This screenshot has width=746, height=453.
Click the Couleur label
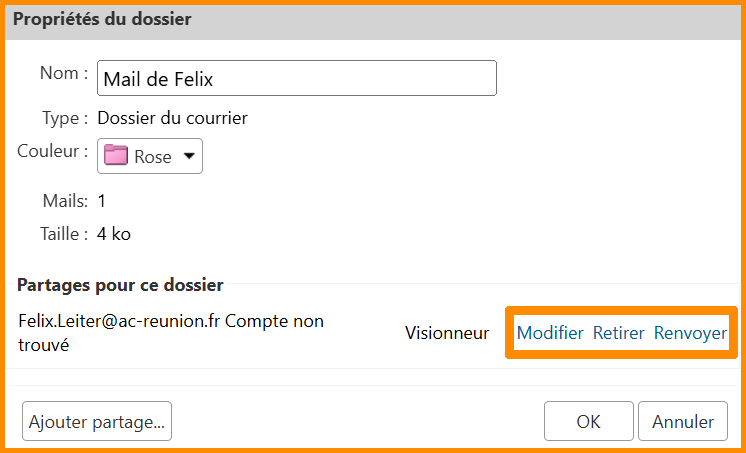52,152
